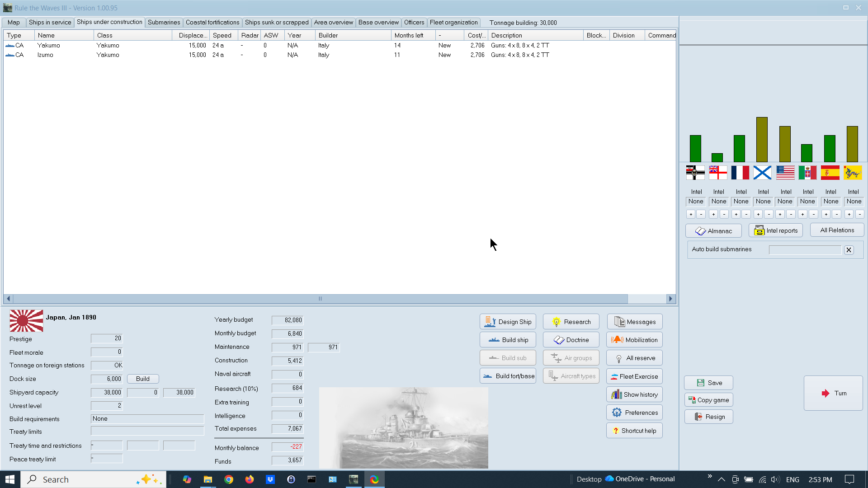Select the Russian naval ensign flag
868x488 pixels.
[763, 173]
